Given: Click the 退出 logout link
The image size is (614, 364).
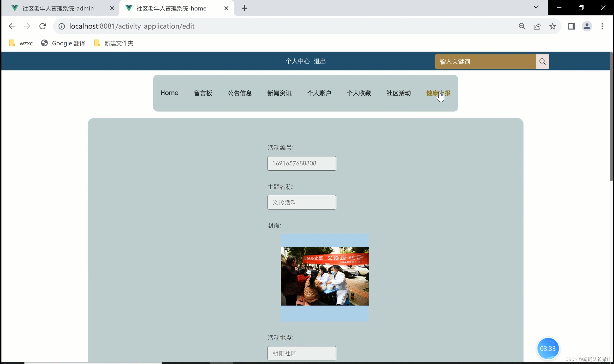Looking at the screenshot, I should pyautogui.click(x=320, y=61).
